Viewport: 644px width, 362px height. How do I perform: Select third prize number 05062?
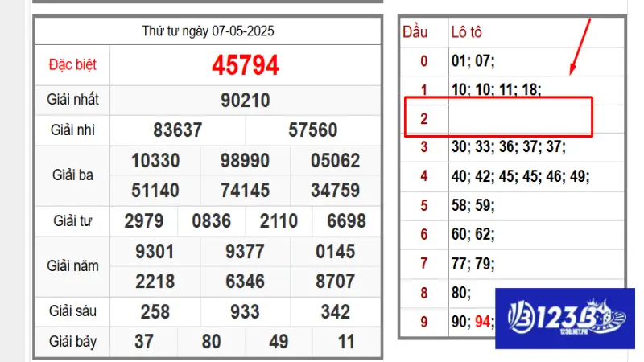[335, 160]
